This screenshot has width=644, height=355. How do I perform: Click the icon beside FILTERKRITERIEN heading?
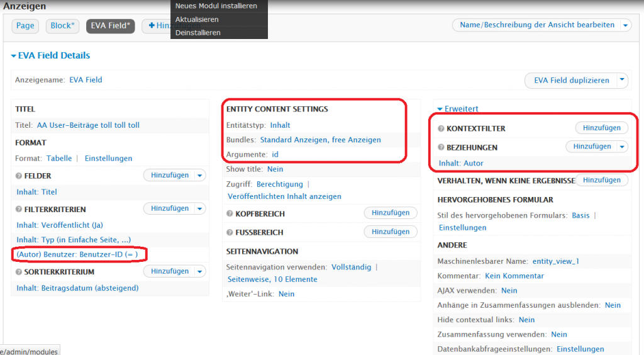[19, 209]
